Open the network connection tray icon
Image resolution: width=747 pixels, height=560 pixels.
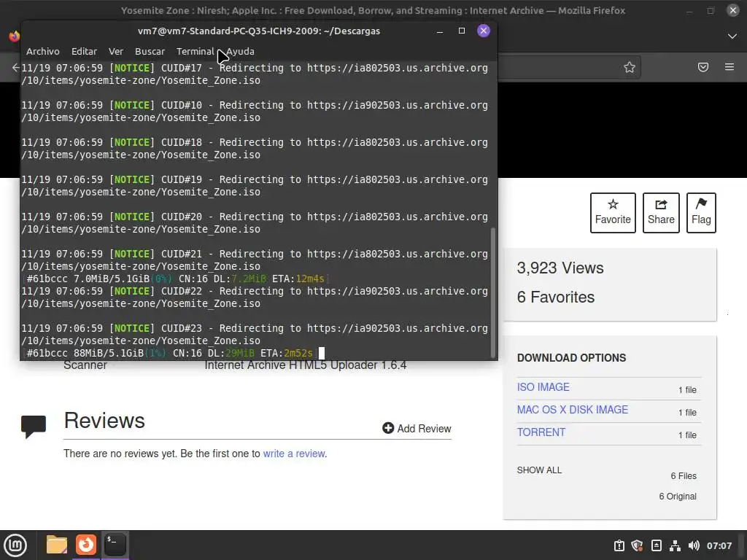(x=675, y=545)
